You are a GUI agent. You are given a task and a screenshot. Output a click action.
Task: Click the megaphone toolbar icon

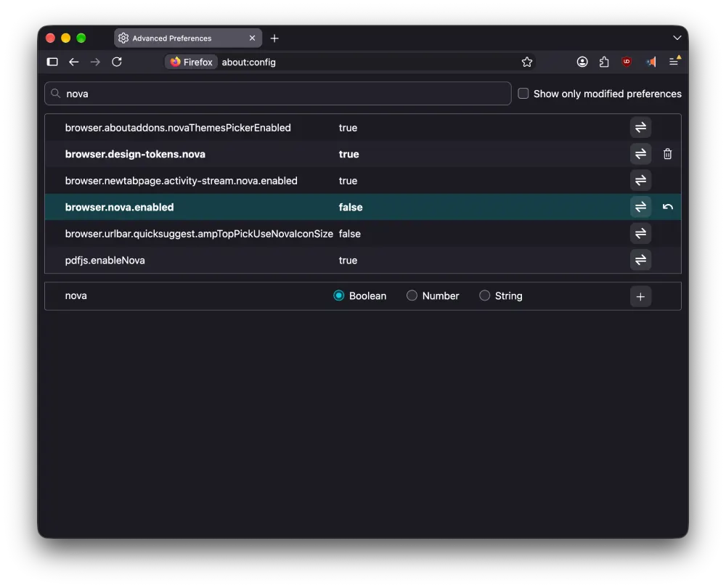click(x=651, y=62)
